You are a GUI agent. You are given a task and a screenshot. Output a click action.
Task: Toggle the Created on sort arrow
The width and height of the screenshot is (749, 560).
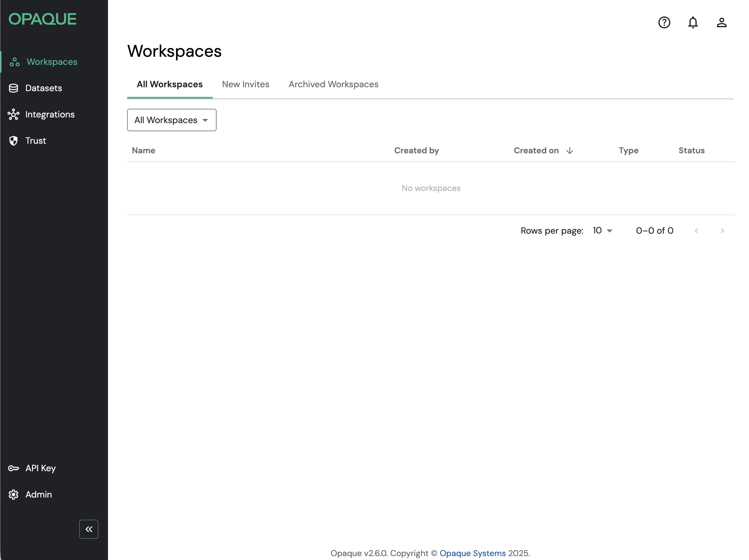570,151
